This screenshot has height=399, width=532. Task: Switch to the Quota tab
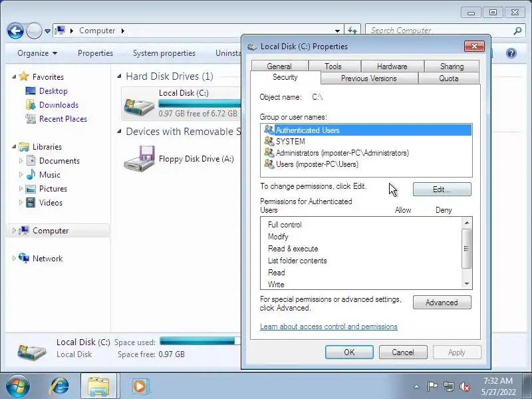(x=449, y=78)
